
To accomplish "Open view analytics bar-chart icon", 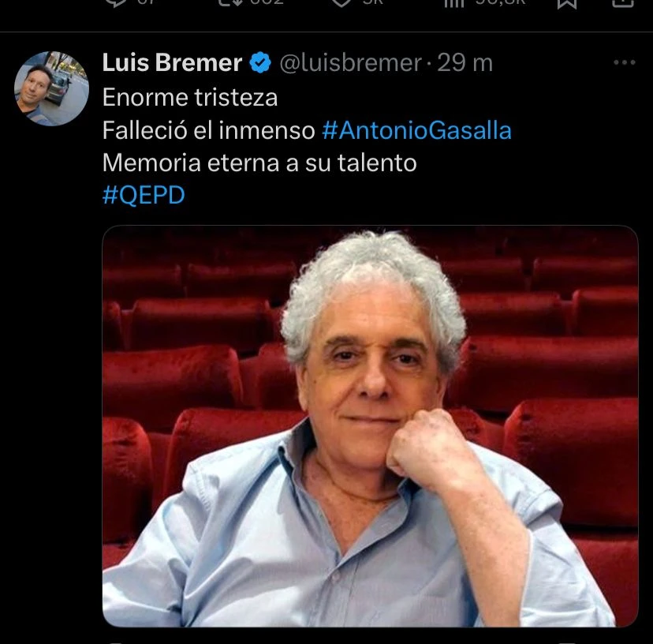I will (x=454, y=3).
